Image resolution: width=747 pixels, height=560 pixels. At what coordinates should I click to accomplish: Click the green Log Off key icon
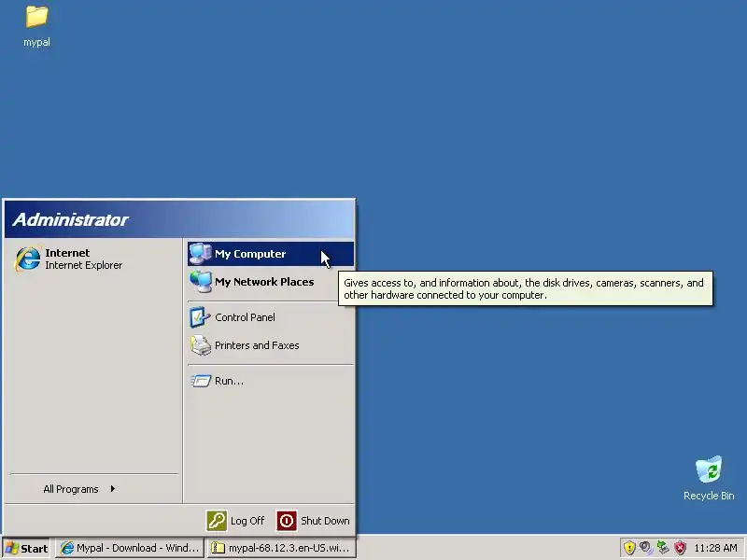tap(217, 521)
